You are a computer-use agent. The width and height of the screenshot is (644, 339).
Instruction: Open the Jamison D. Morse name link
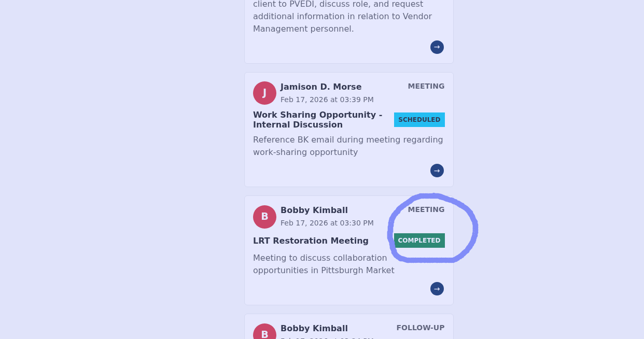coord(321,87)
